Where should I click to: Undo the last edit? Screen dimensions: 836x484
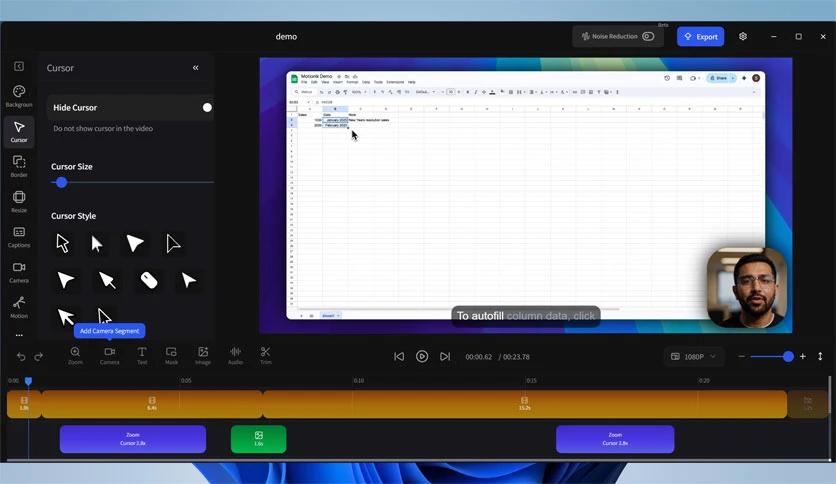click(21, 357)
